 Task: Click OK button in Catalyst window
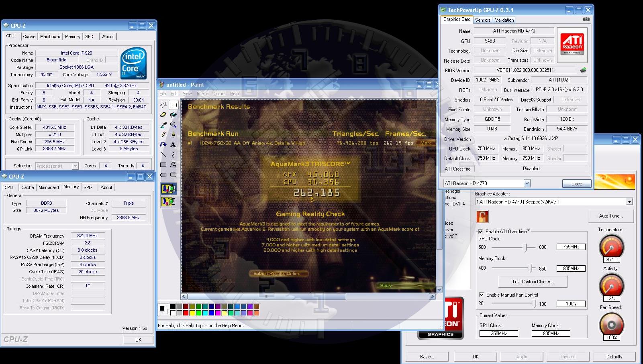(x=476, y=357)
